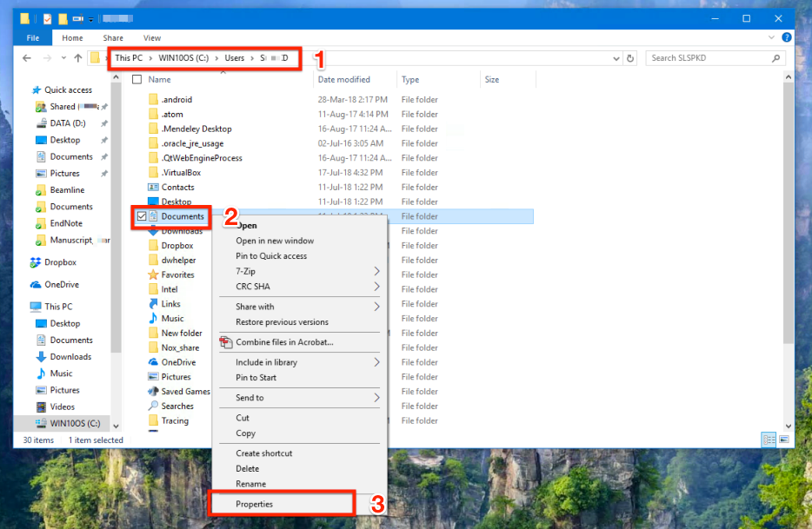
Task: Click the Search SLSPKD input box
Action: pos(709,58)
